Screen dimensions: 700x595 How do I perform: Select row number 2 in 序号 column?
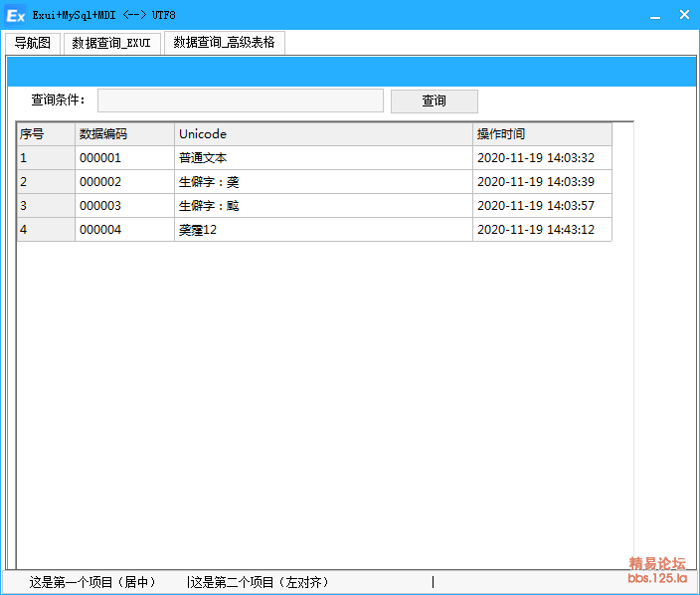click(46, 182)
